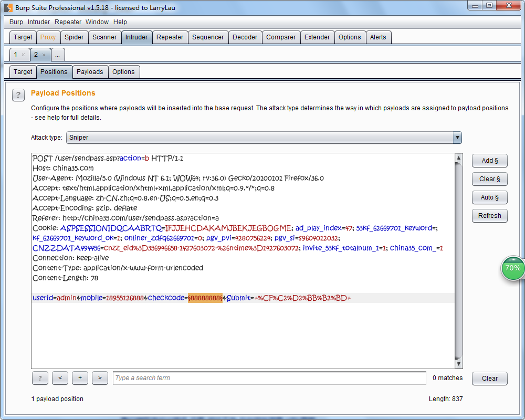The image size is (525, 420).
Task: Click the POST /user/sendpass.asp request line
Action: (x=108, y=159)
